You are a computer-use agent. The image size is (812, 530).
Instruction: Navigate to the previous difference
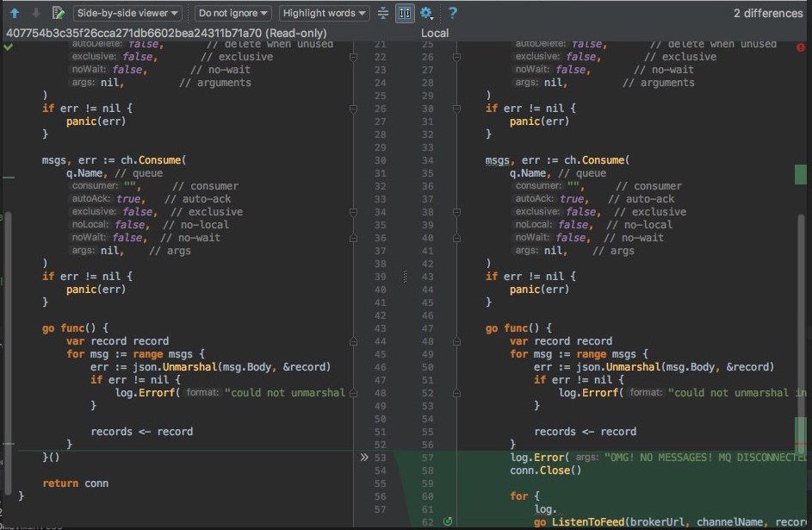pos(14,13)
